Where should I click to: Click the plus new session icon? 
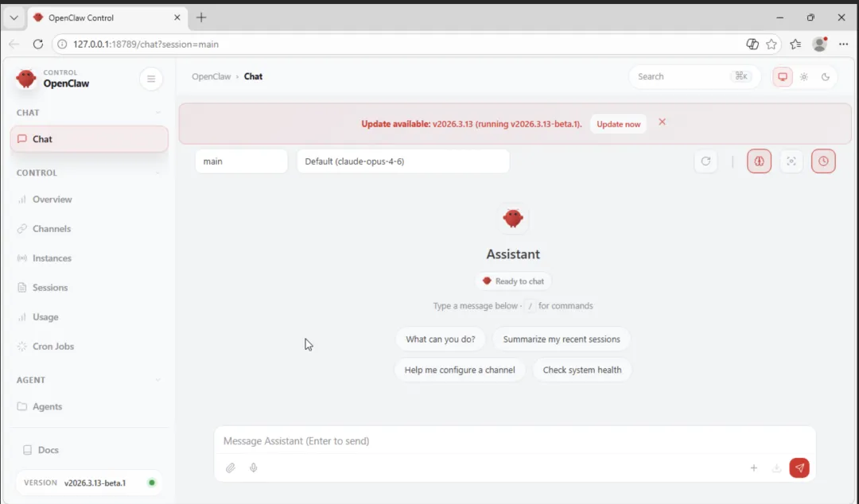click(754, 468)
